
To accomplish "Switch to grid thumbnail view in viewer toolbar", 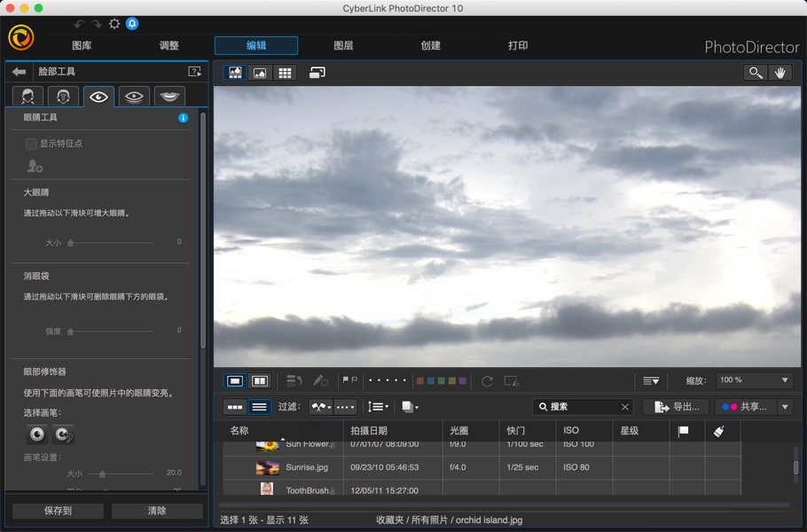I will point(284,72).
